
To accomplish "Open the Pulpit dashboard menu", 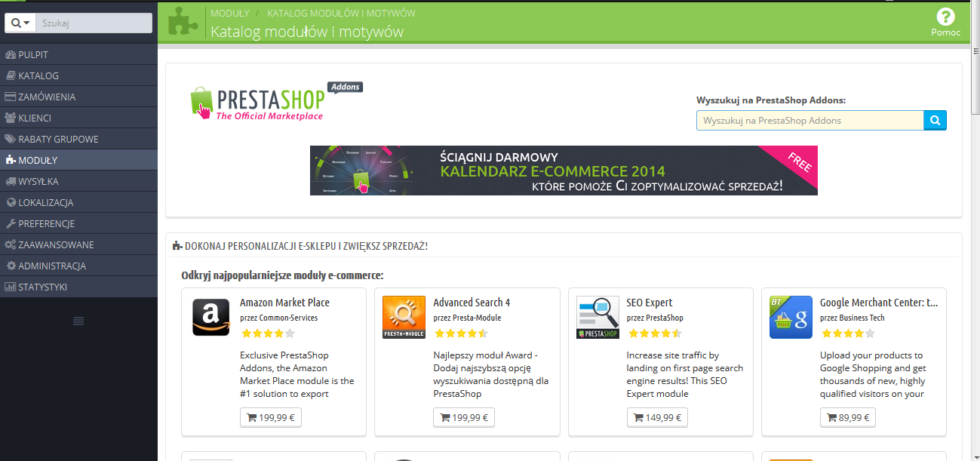I will 78,54.
